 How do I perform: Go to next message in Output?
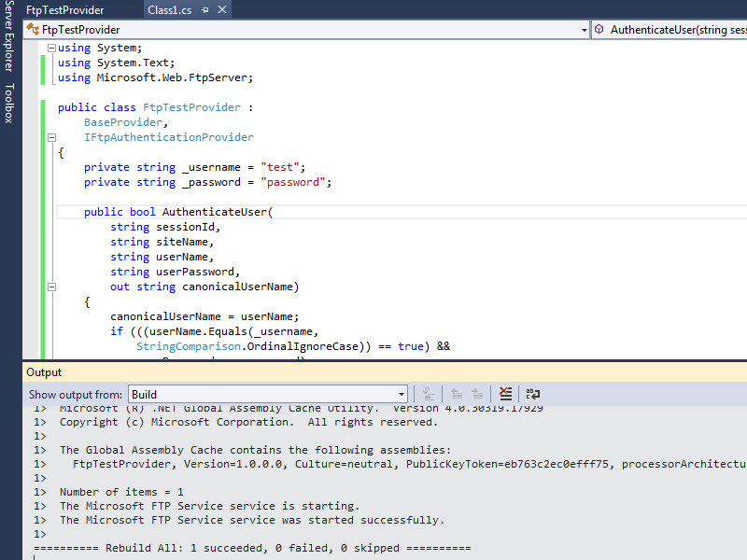477,395
